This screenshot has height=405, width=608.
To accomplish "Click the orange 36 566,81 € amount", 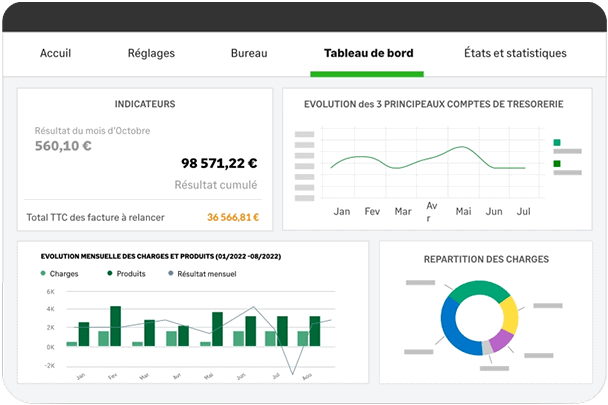I will coord(233,216).
